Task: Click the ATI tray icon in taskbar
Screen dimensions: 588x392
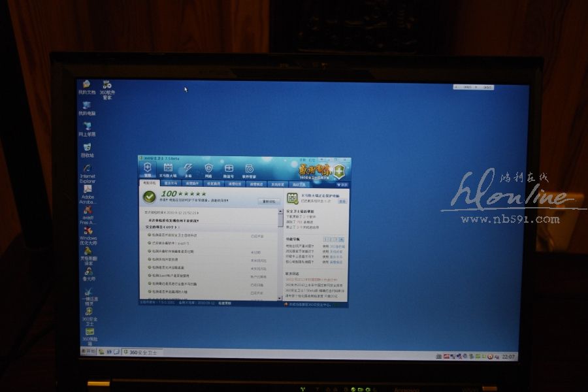Action: 446,357
